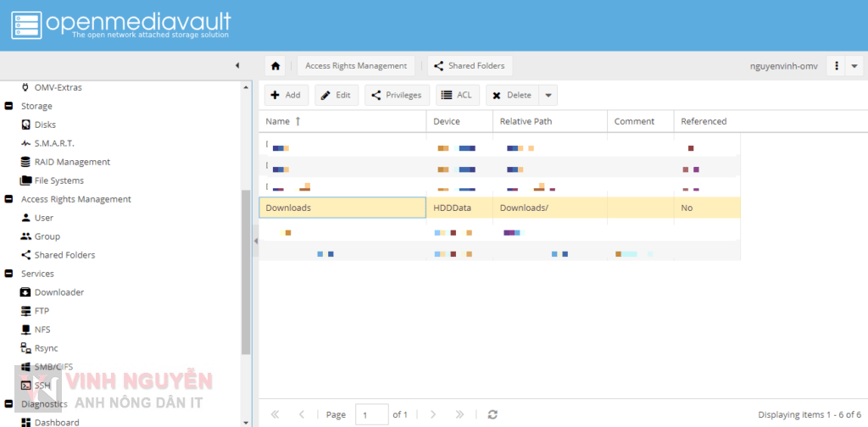Click the refresh icon in pagination bar
The width and height of the screenshot is (868, 427).
pos(492,414)
